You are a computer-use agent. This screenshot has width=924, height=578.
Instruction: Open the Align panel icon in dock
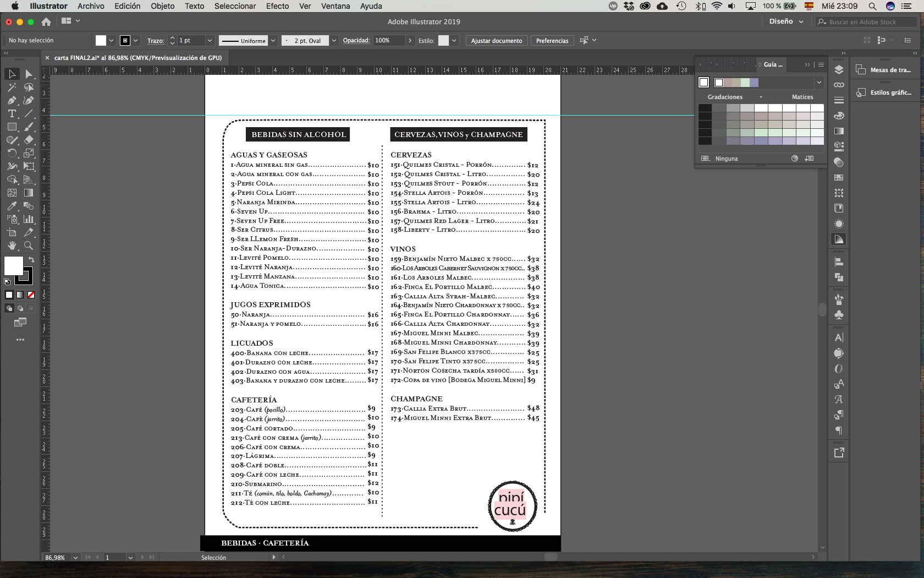(839, 262)
